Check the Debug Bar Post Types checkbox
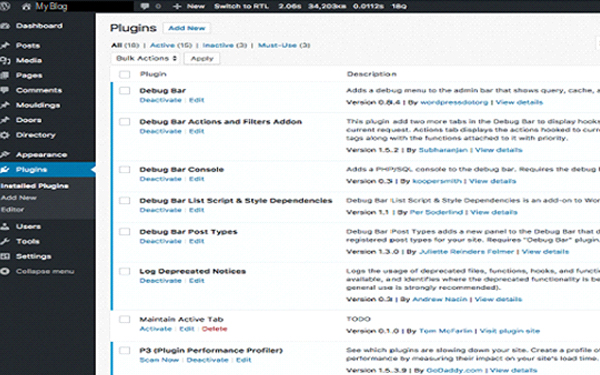The image size is (600, 375). click(x=124, y=232)
